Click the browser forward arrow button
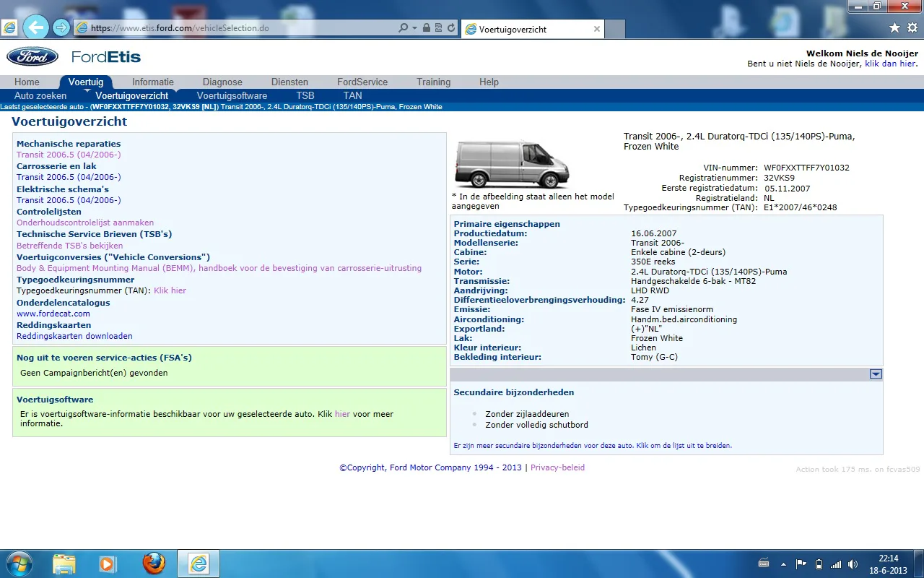Screen dimensions: 924x578 click(x=62, y=28)
